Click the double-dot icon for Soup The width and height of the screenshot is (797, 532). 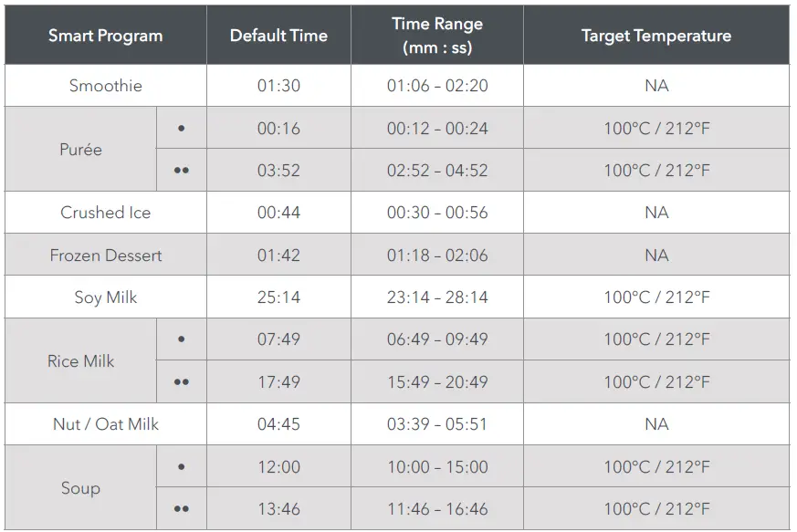[181, 509]
